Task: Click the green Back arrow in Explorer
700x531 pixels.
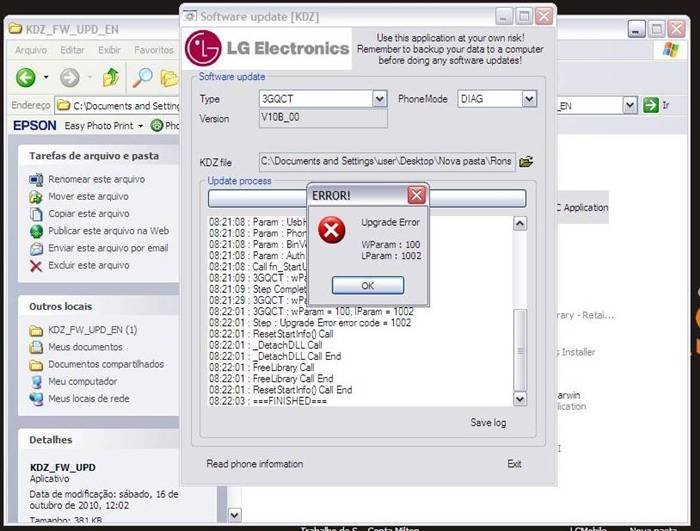Action: point(26,78)
